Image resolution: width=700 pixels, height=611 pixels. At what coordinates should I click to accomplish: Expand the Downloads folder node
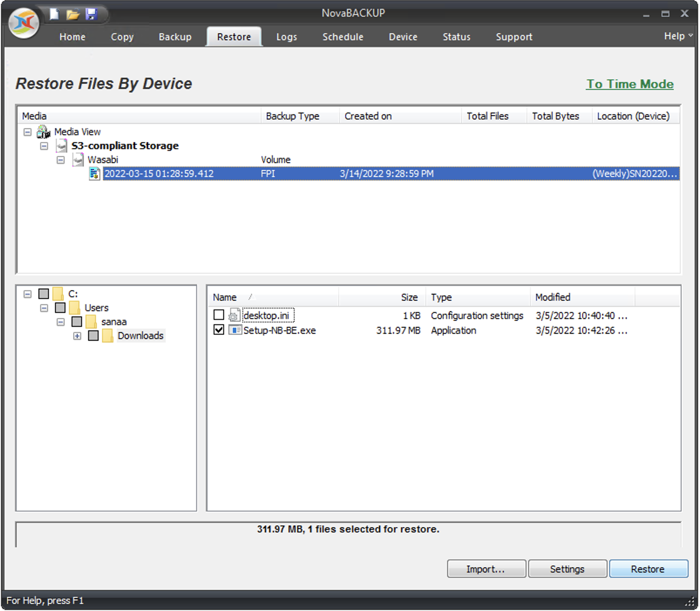tap(77, 336)
